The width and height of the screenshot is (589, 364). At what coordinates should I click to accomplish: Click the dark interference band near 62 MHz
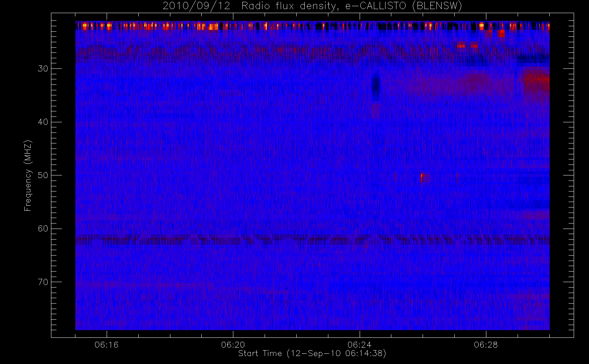[x=312, y=240]
